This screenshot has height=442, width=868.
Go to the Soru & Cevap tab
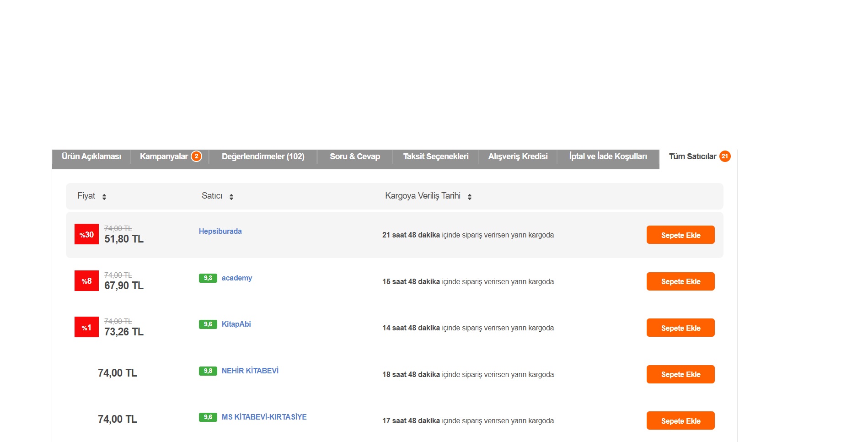pyautogui.click(x=355, y=156)
